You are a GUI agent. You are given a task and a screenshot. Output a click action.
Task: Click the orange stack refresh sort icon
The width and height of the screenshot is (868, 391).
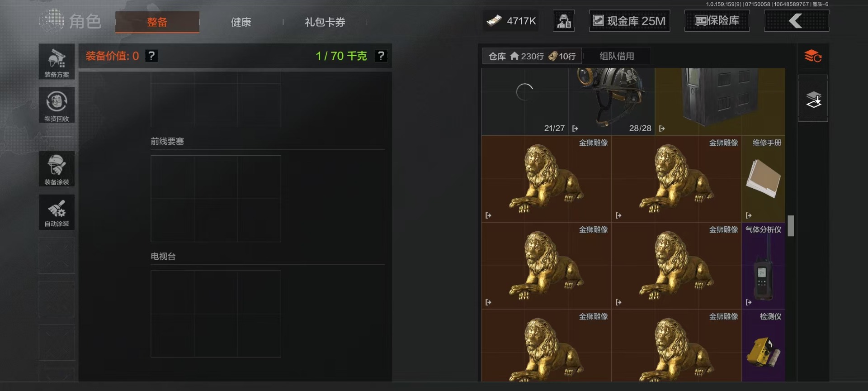tap(813, 56)
